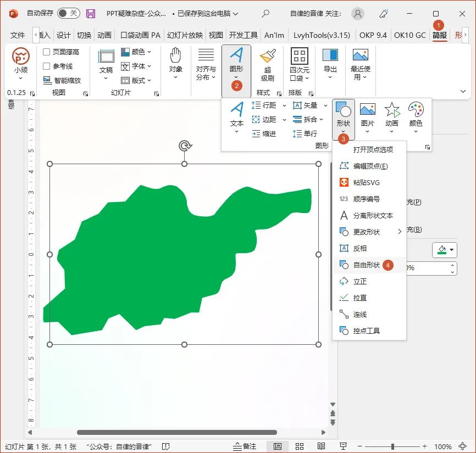The width and height of the screenshot is (476, 453).
Task: Switch to slide sorter view icon
Action: pos(300,446)
